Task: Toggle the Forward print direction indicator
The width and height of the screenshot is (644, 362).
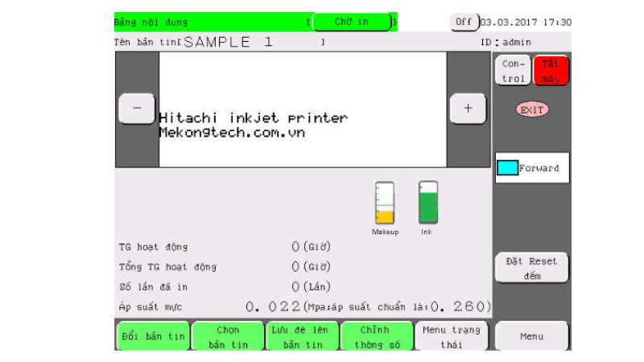Action: pos(532,168)
